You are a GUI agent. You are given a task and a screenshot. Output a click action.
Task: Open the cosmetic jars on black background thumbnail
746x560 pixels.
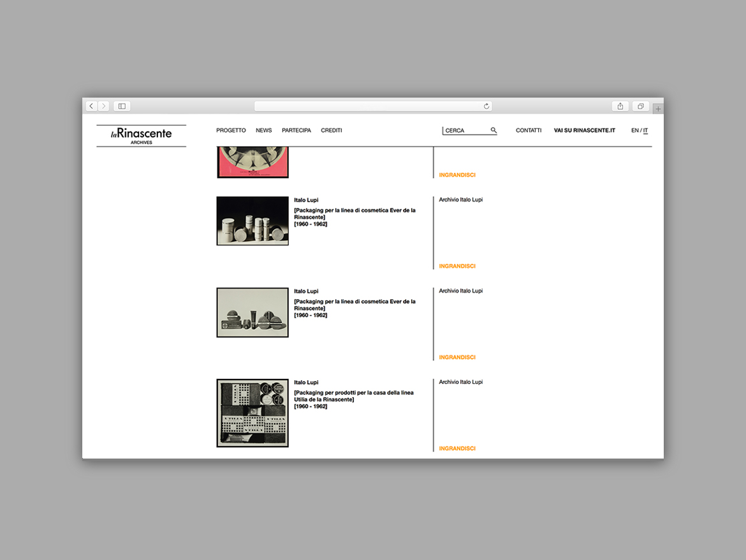[252, 221]
